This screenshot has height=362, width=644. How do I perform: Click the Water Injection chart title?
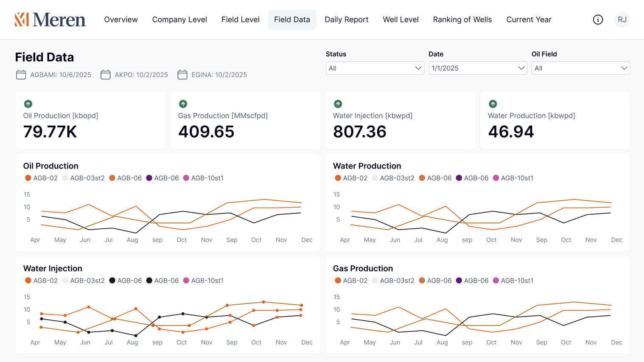point(53,269)
